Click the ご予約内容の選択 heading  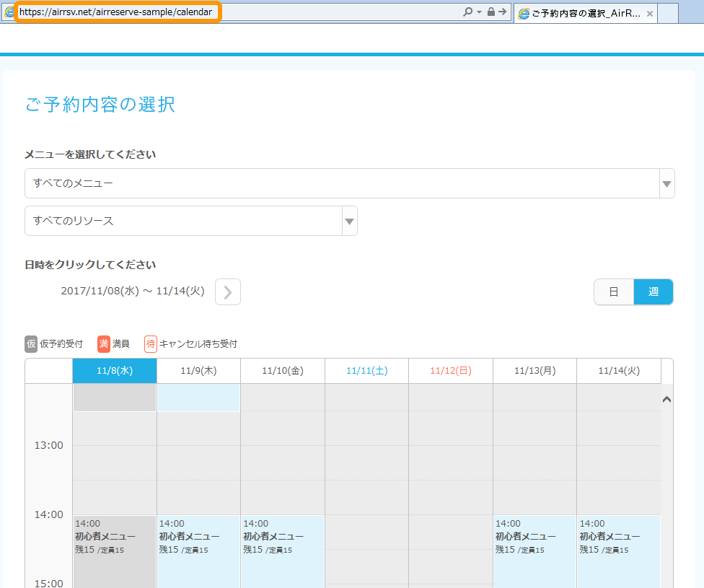(100, 104)
